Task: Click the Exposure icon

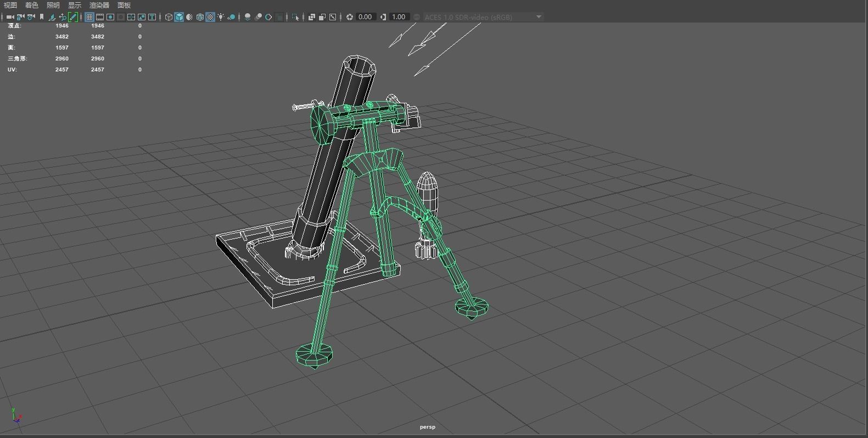Action: (350, 17)
